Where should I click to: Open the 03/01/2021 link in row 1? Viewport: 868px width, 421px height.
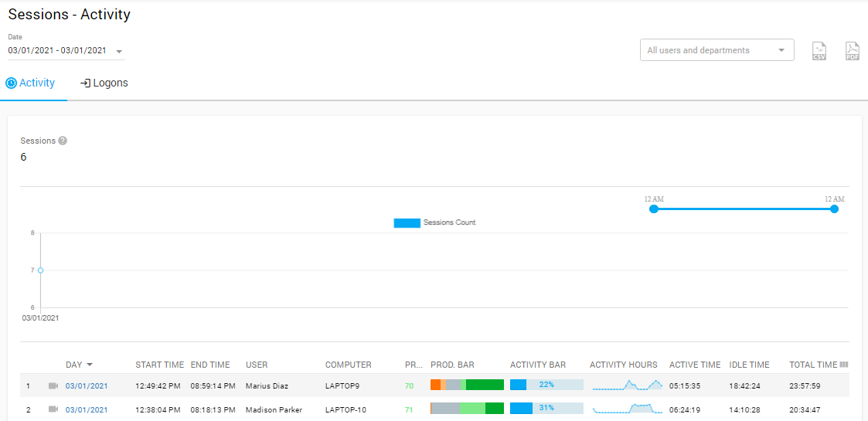coord(87,385)
